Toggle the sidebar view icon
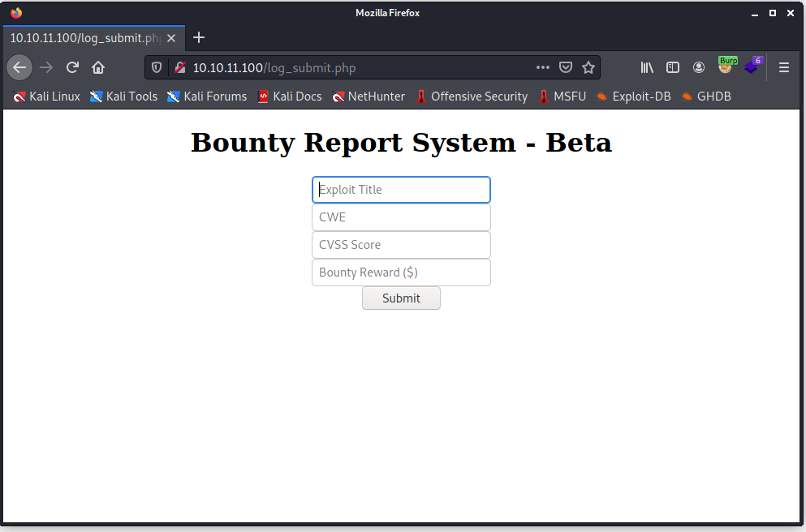 click(673, 67)
